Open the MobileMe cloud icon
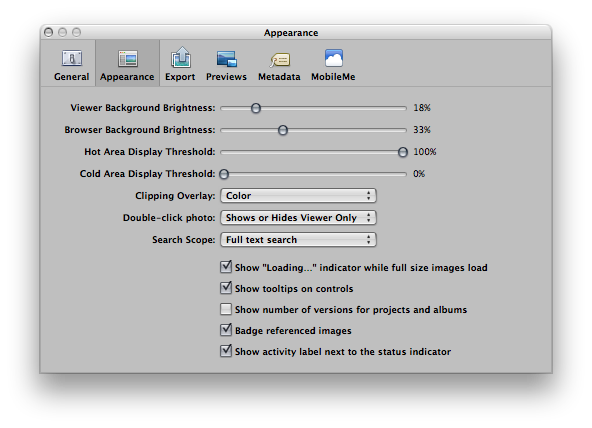Viewport: 592px width, 428px height. click(x=333, y=58)
